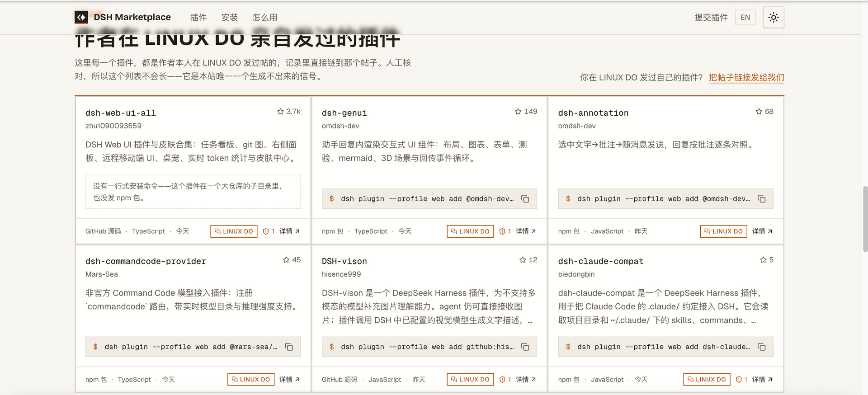
Task: Open LINUX DO badge on dsh-genui
Action: pyautogui.click(x=470, y=231)
